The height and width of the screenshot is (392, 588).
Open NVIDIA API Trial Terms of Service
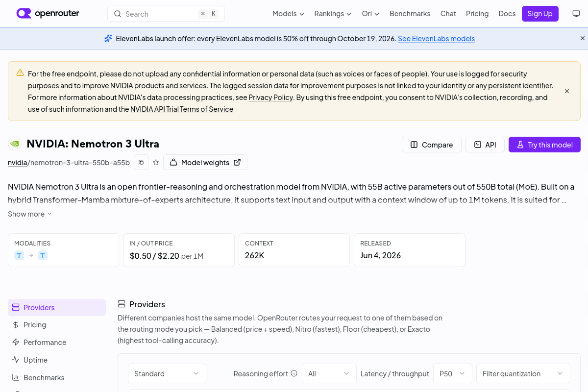click(x=182, y=109)
